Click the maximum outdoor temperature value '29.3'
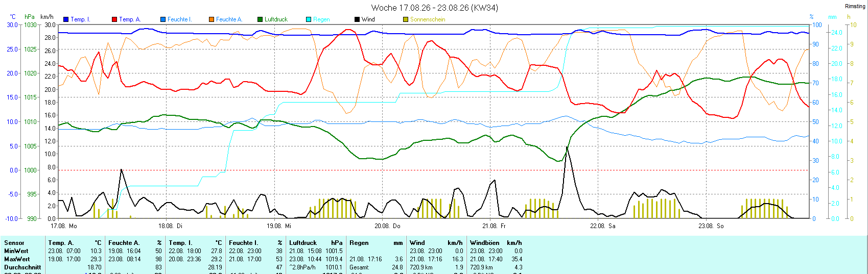Viewport: 868px width, 274px height. (96, 259)
